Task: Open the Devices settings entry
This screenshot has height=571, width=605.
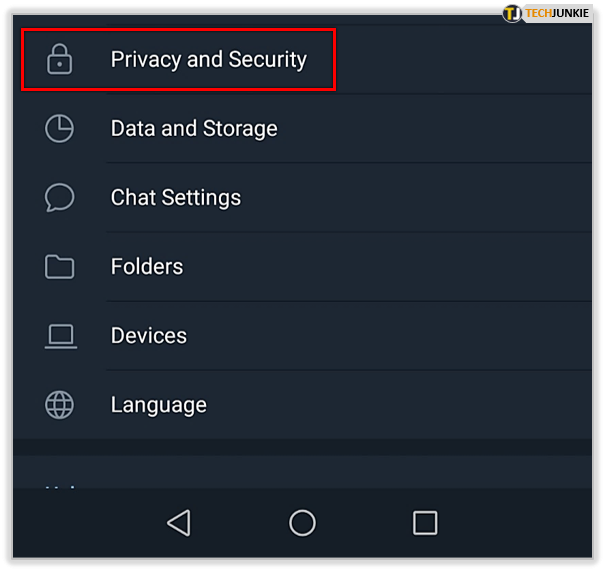Action: point(149,336)
